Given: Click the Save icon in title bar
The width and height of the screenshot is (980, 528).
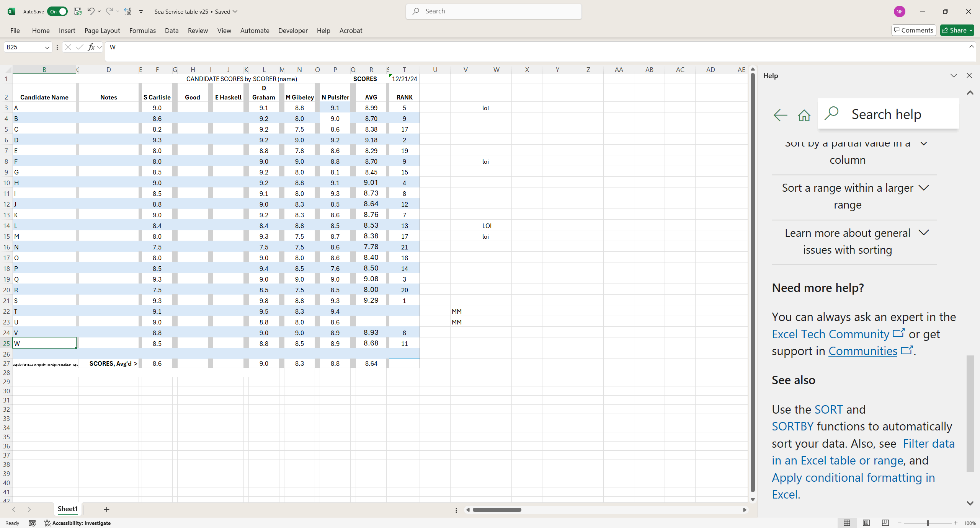Looking at the screenshot, I should tap(78, 11).
